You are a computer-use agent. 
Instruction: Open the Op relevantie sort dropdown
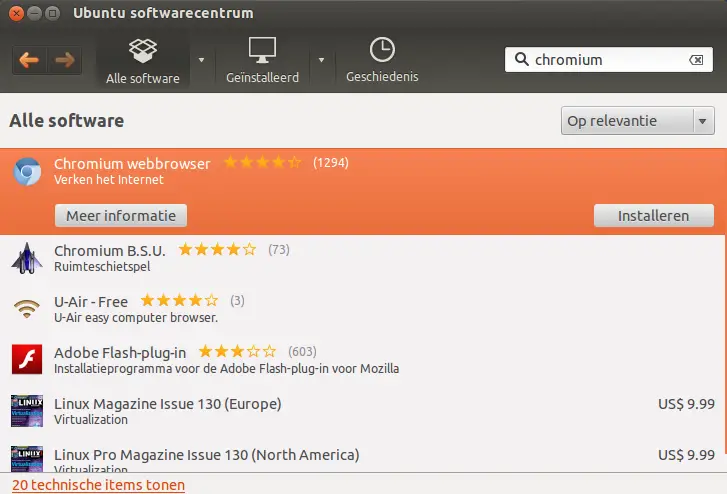[638, 121]
